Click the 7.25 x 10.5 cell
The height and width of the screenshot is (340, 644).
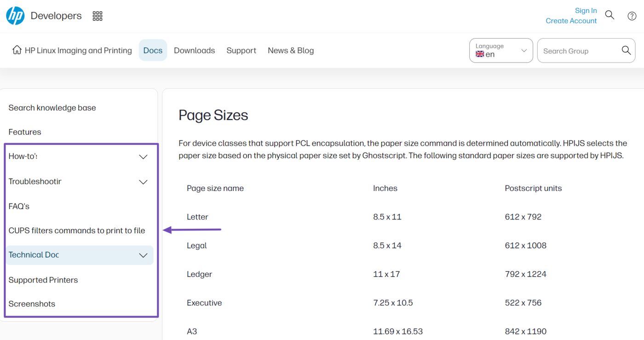click(393, 303)
